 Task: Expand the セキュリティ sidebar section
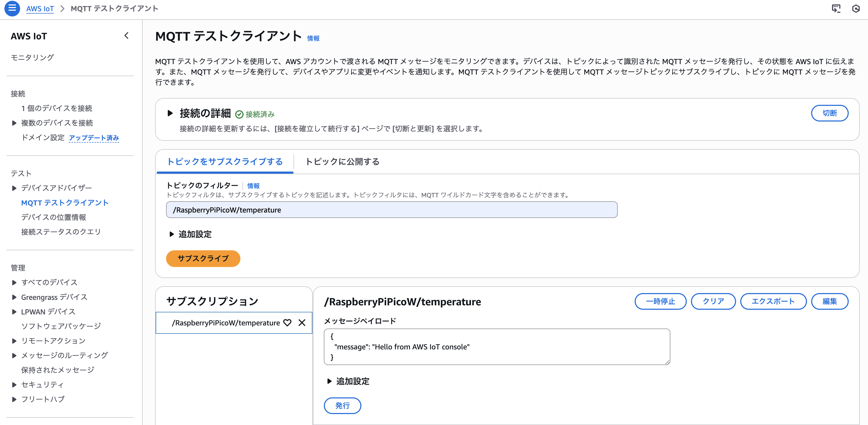coord(14,385)
